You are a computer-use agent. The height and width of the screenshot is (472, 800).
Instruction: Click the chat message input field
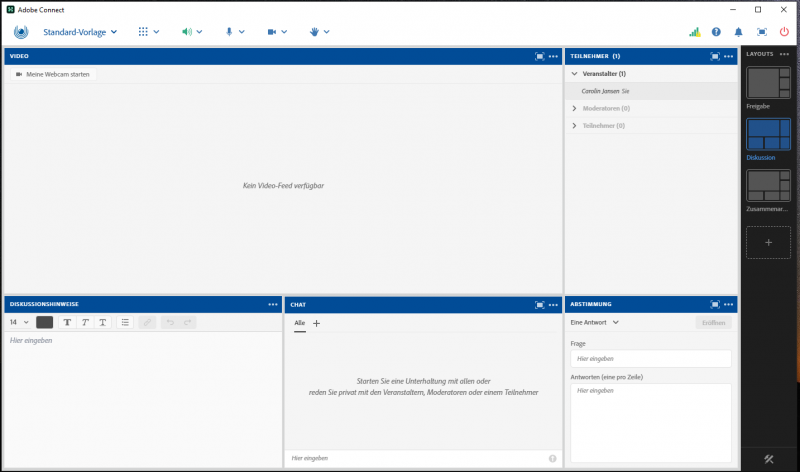[418, 458]
